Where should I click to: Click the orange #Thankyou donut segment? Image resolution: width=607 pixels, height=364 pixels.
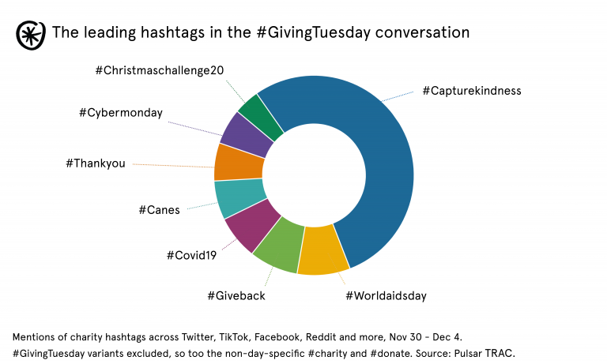237,162
